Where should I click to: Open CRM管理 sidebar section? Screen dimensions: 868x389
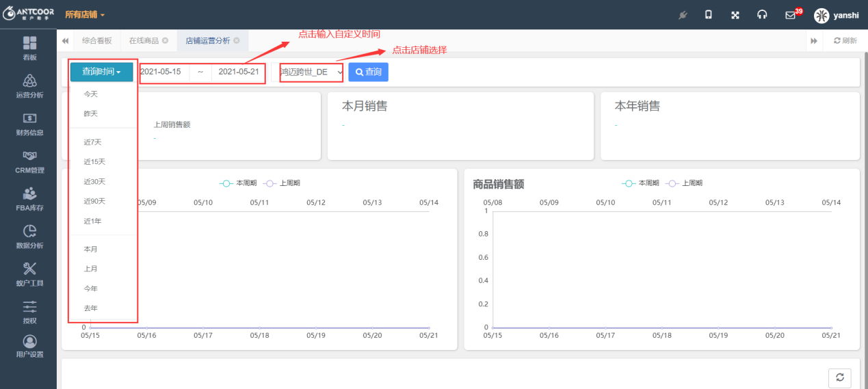coord(29,162)
